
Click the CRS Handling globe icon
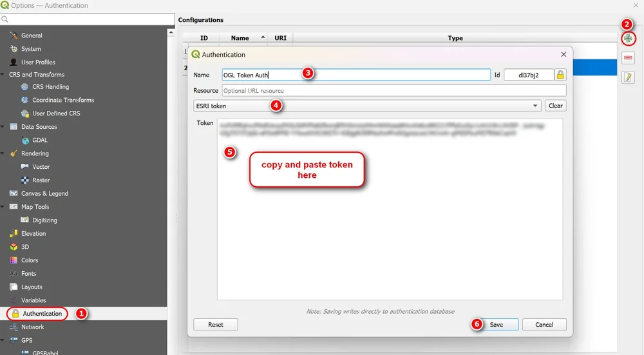point(25,87)
